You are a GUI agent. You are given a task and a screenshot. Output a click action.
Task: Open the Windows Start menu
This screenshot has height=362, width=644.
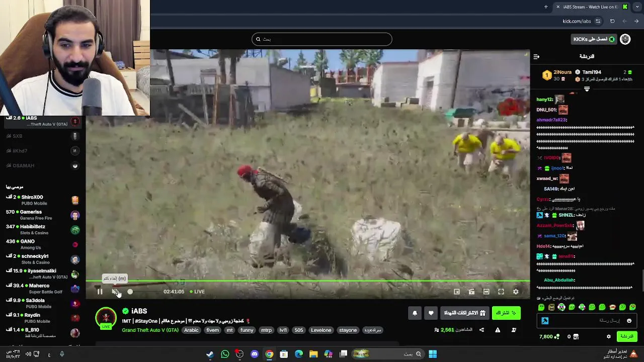point(433,354)
